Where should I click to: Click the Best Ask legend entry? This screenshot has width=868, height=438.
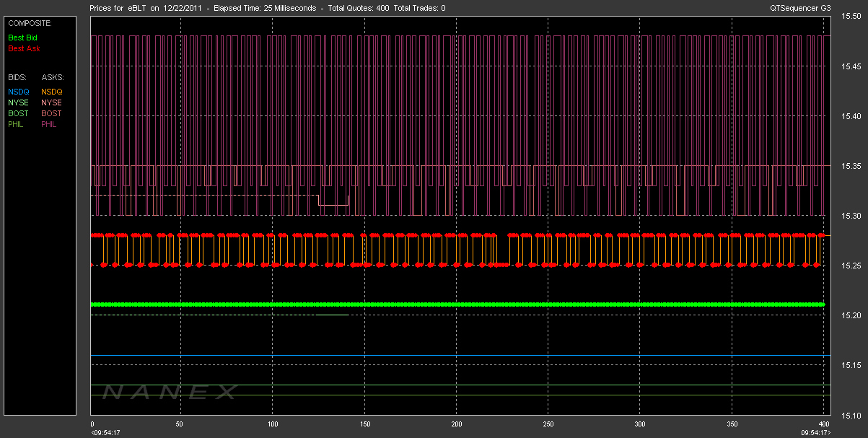tap(24, 48)
